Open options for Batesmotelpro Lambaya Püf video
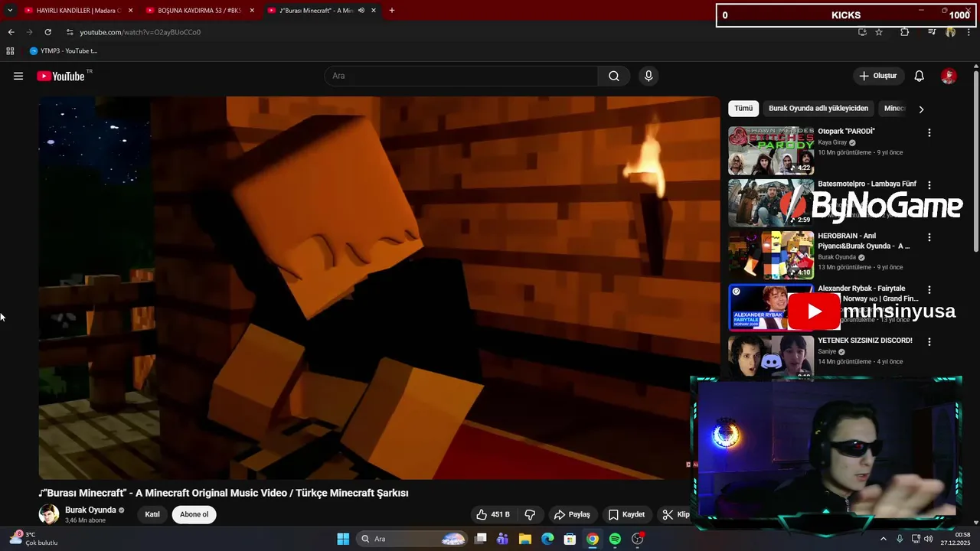Screen dimensions: 980x551 pos(929,185)
